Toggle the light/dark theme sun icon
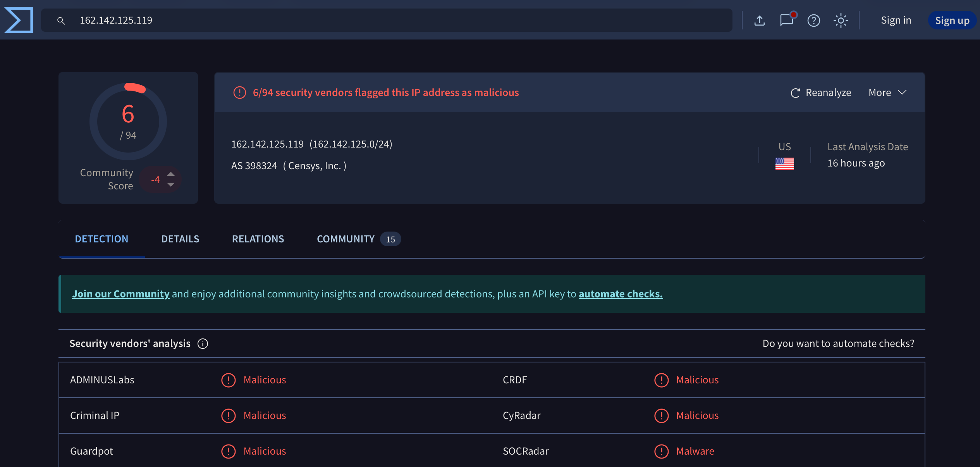This screenshot has height=467, width=980. [841, 21]
